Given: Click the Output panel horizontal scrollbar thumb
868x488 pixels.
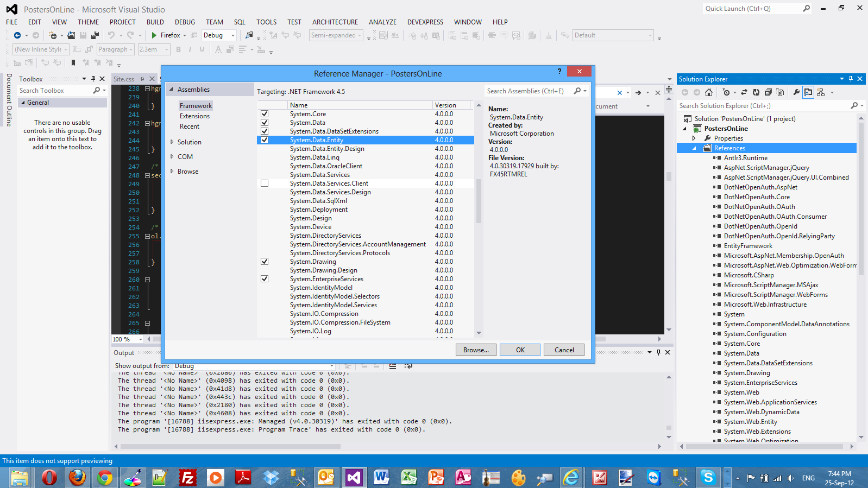Looking at the screenshot, I should tap(230, 447).
